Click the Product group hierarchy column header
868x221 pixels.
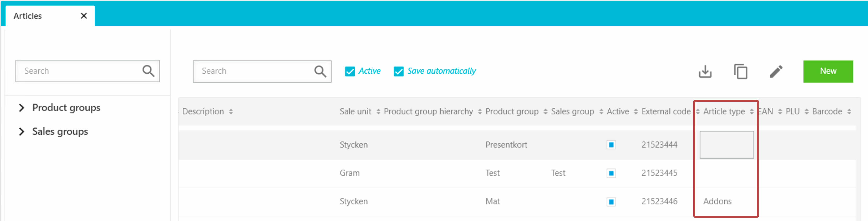pyautogui.click(x=428, y=112)
